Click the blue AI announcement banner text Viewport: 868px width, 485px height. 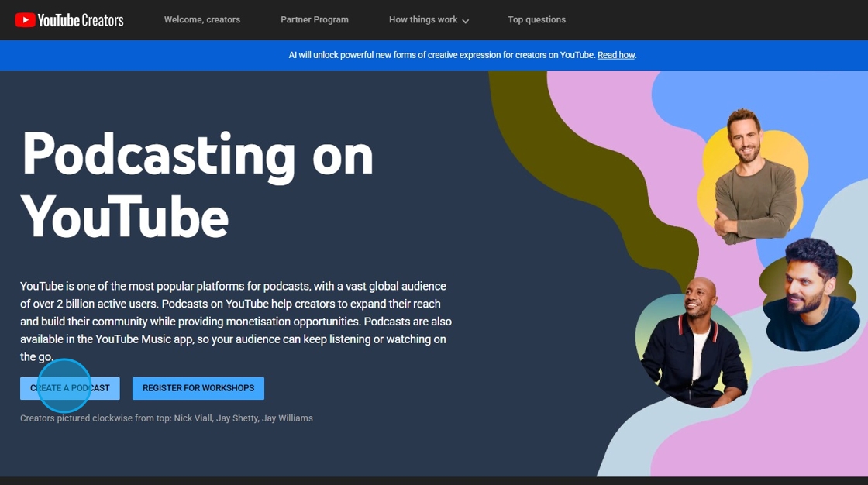462,55
